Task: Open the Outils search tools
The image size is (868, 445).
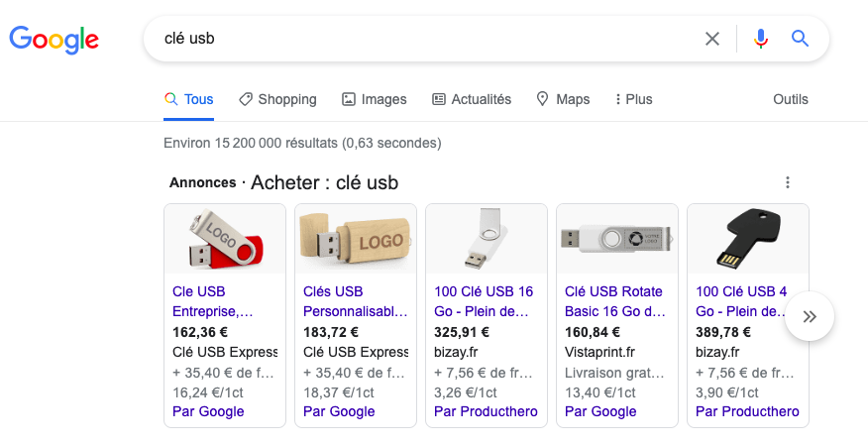Action: coord(791,99)
